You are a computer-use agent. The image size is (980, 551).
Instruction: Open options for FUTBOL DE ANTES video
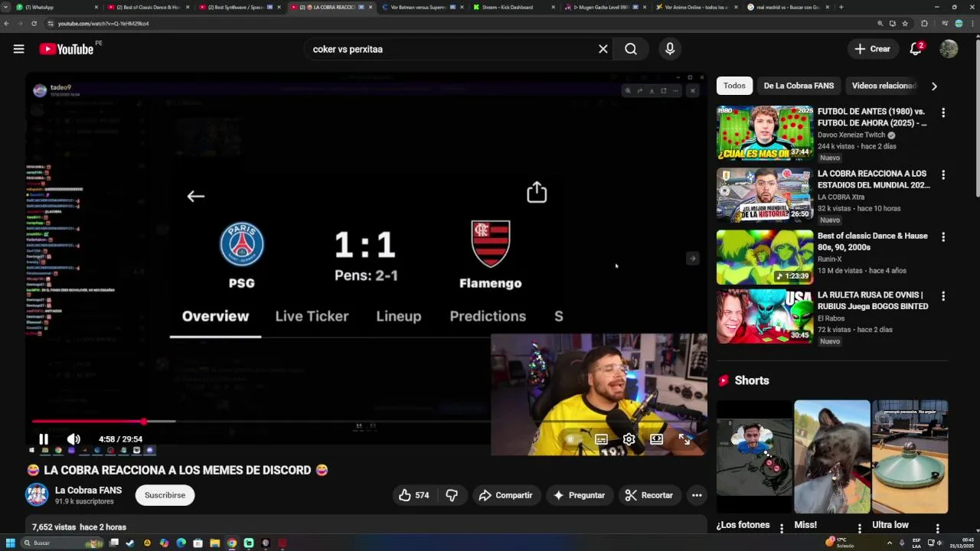tap(943, 112)
